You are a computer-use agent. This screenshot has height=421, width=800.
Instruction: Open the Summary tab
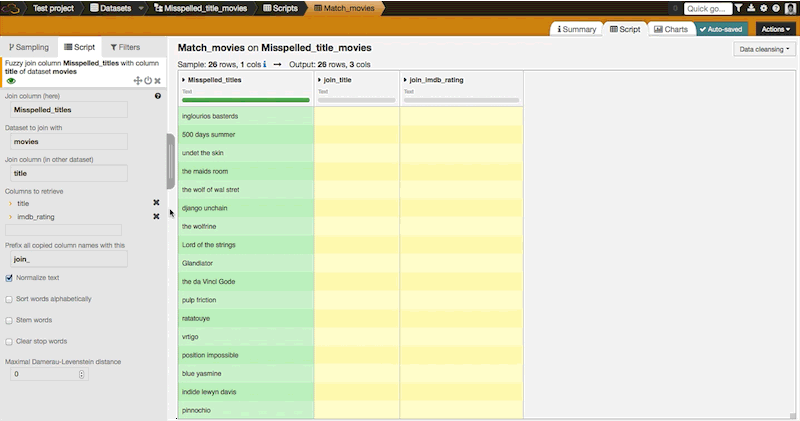click(577, 29)
